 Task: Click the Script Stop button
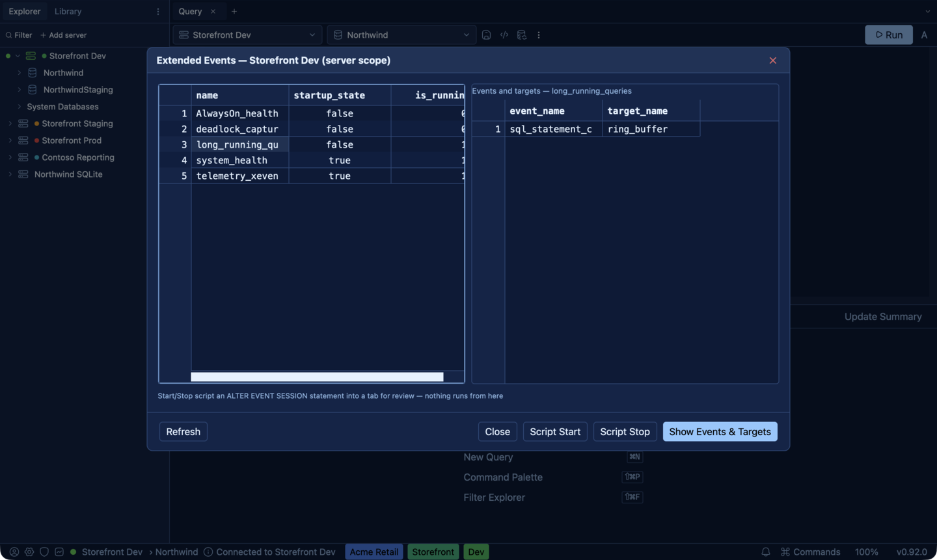point(625,432)
